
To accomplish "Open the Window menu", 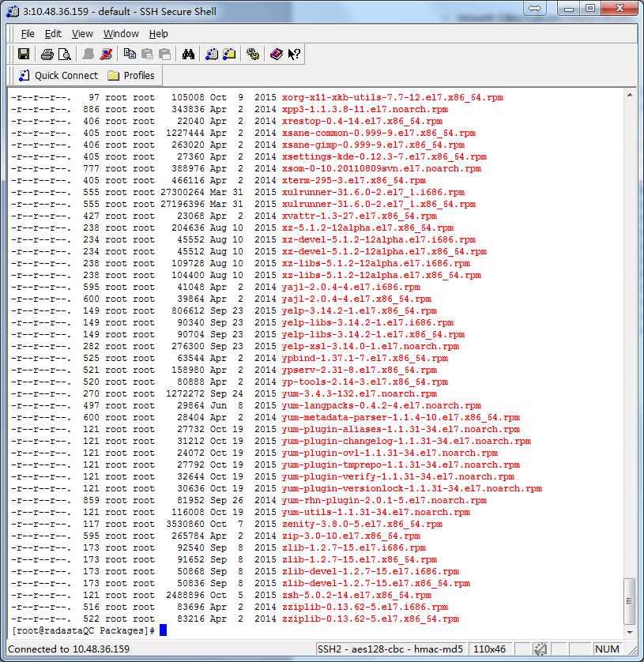I will click(121, 34).
